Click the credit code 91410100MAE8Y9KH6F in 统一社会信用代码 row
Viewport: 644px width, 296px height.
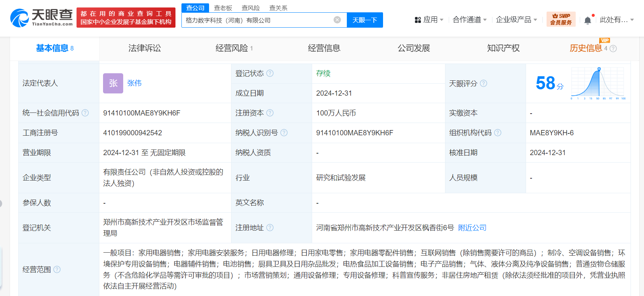(x=142, y=113)
